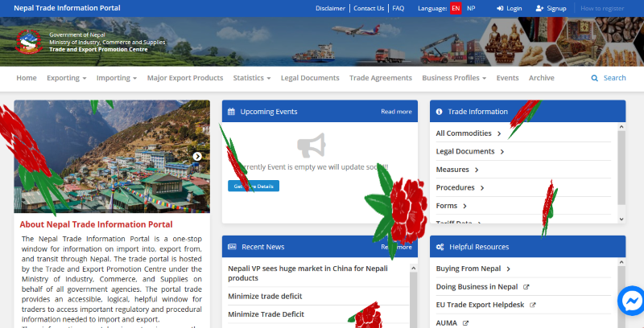Open the Business Profiles dropdown

pyautogui.click(x=454, y=78)
